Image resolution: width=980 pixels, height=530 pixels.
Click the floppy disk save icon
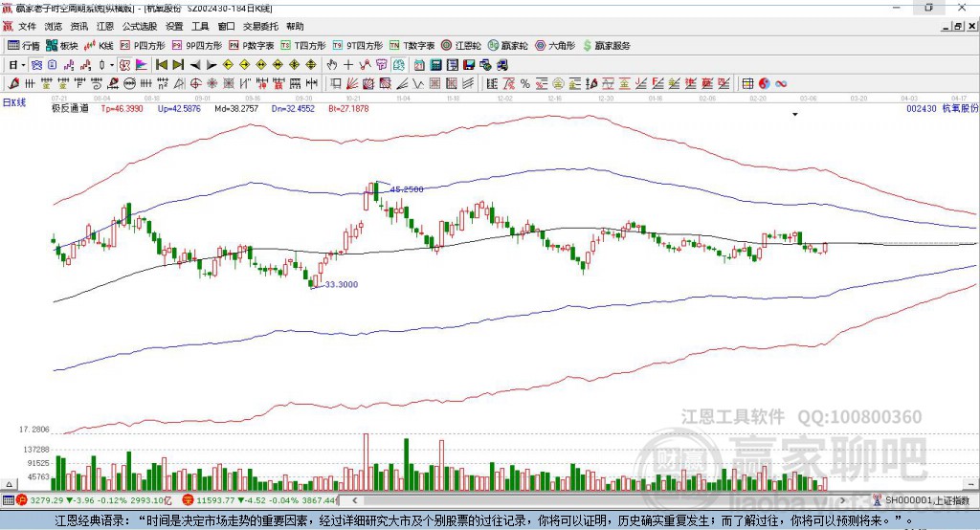469,65
